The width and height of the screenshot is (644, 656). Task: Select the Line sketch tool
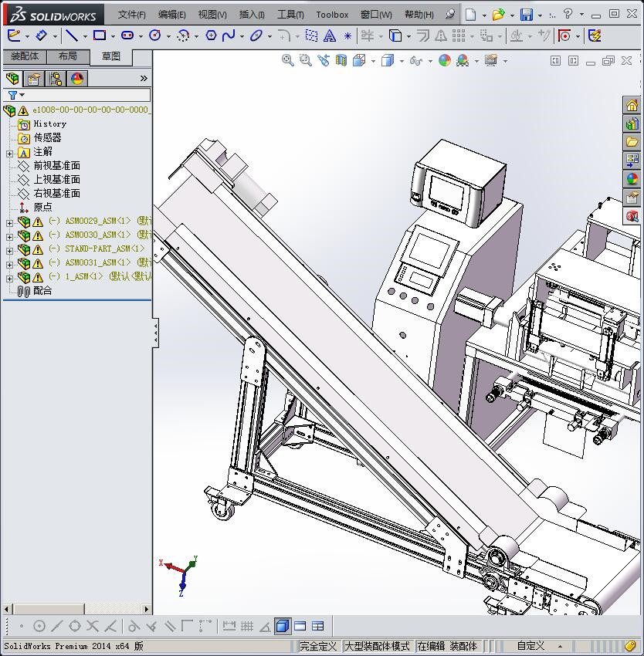pos(71,36)
